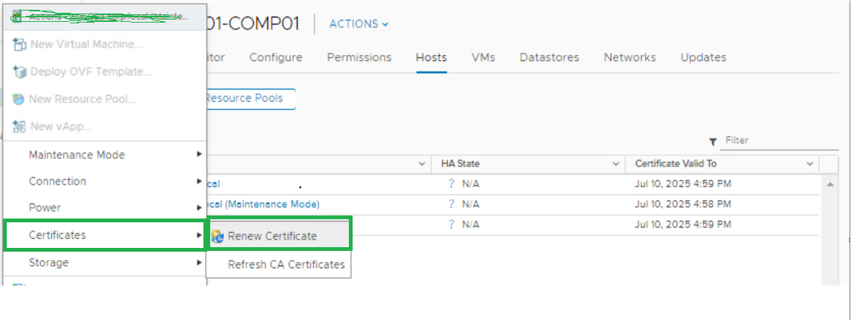
Task: Click the Resource Pools button
Action: [250, 99]
